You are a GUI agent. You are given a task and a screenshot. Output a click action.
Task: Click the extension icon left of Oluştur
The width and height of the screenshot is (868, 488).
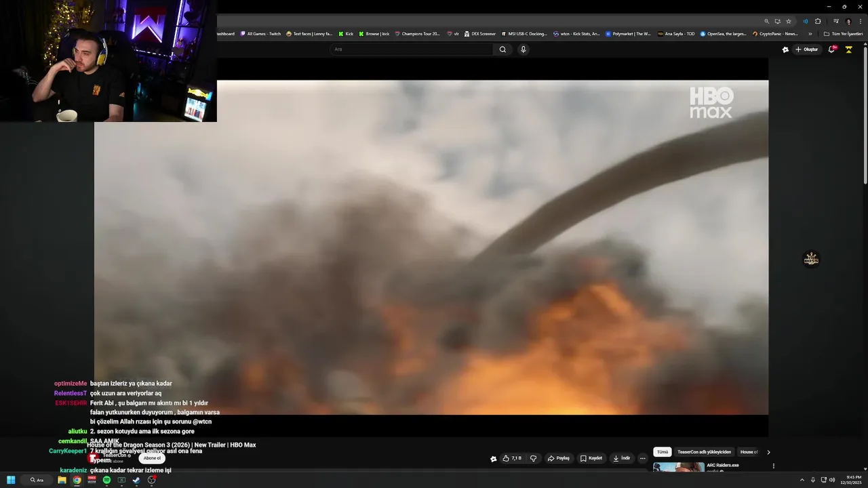[x=785, y=49]
